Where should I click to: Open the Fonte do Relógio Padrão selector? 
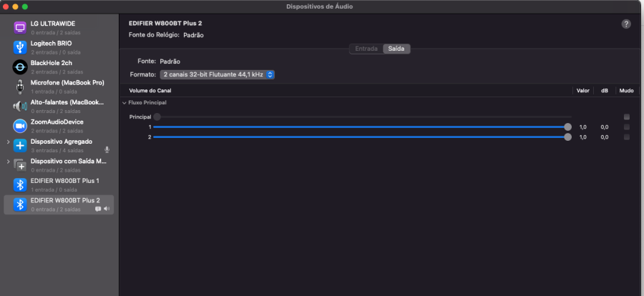pos(193,35)
